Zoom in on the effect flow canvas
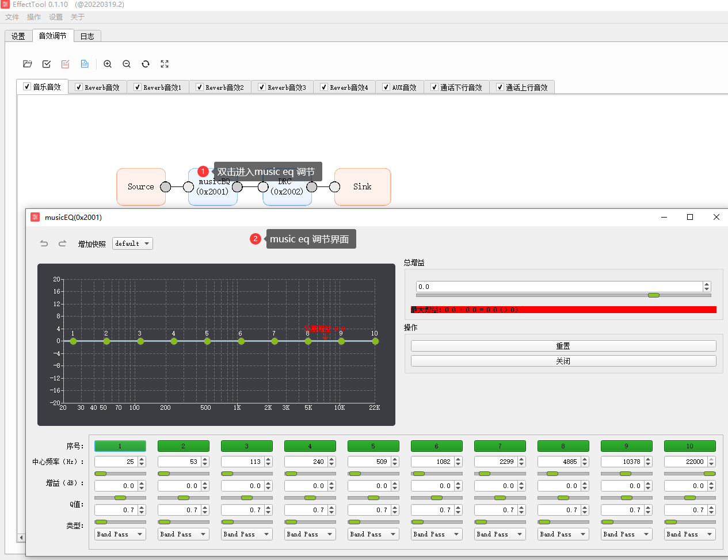 click(x=108, y=64)
